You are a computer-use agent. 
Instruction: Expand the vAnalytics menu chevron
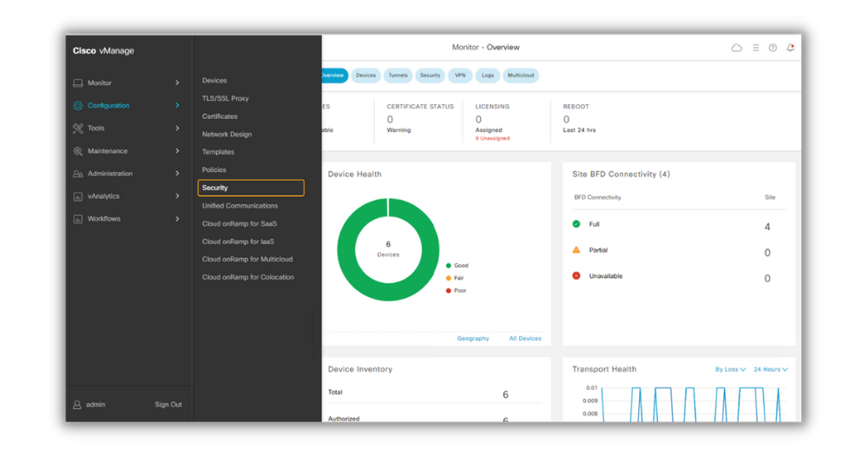(x=177, y=196)
